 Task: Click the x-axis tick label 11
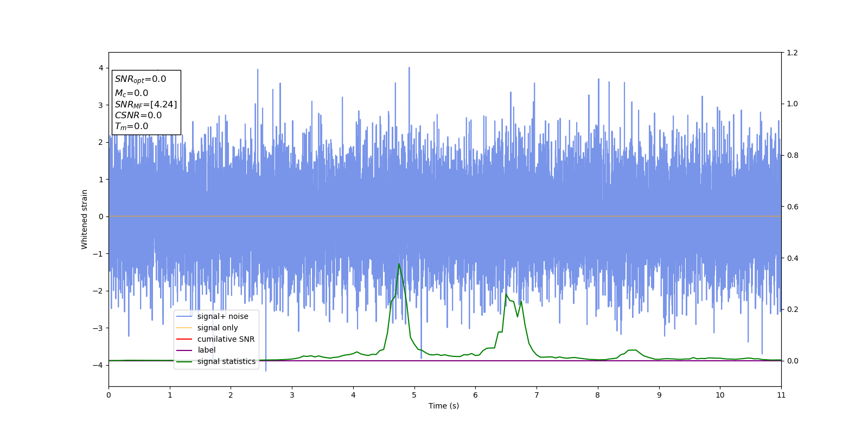781,395
